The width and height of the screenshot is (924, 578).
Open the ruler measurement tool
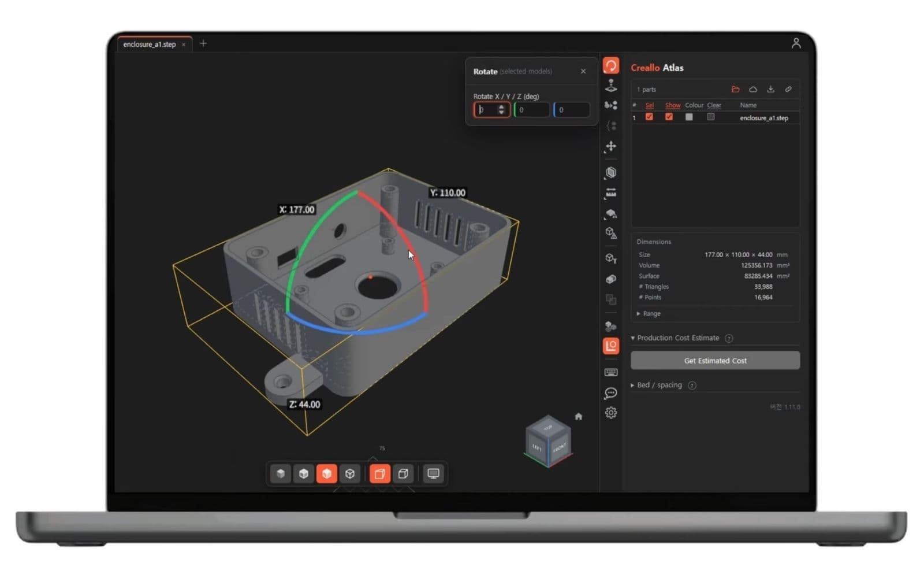click(x=610, y=193)
